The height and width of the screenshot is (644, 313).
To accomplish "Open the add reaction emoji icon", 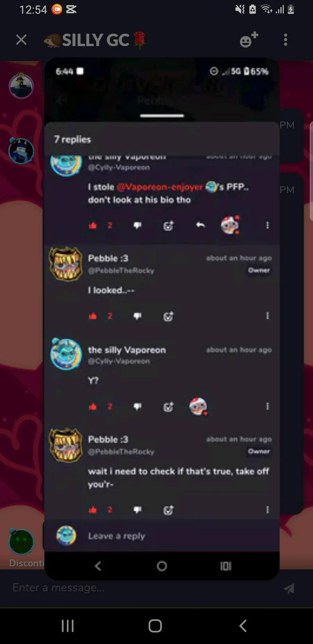I will 249,40.
